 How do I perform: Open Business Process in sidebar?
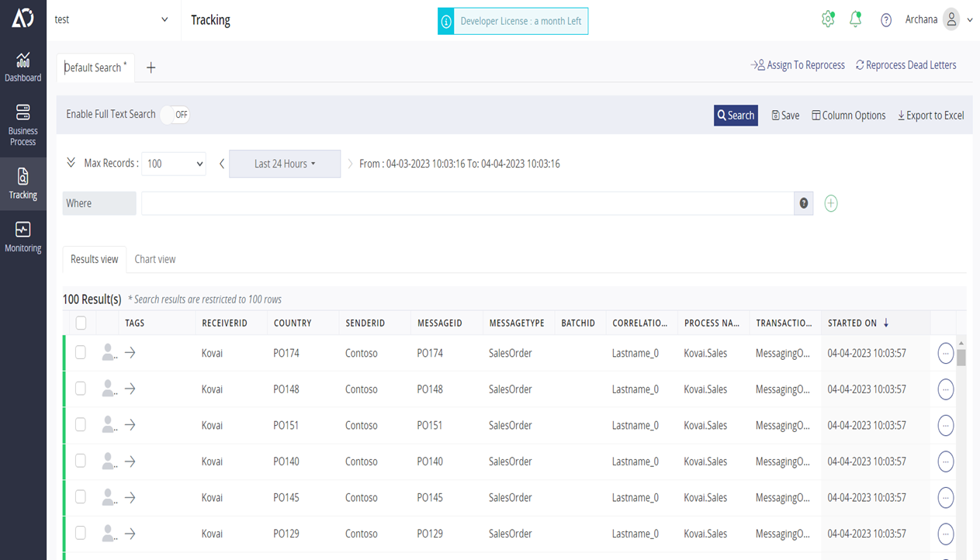click(x=23, y=125)
